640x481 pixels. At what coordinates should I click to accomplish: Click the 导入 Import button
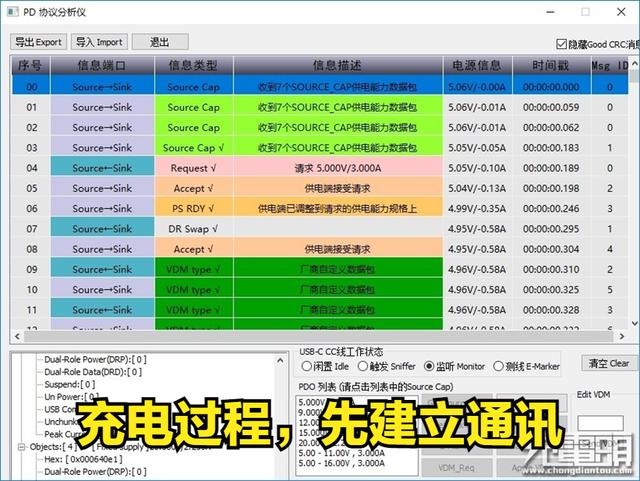(99, 42)
